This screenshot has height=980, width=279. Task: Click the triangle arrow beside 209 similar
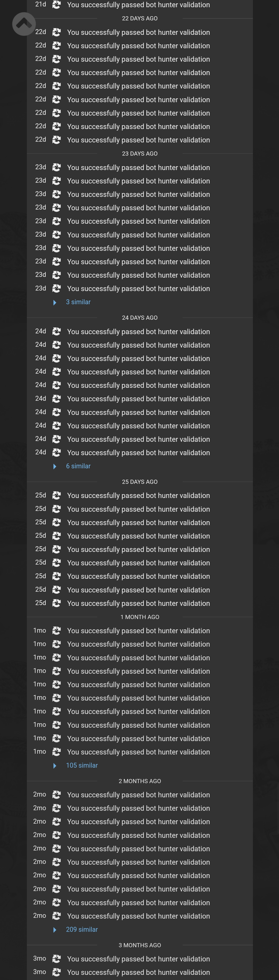point(55,930)
